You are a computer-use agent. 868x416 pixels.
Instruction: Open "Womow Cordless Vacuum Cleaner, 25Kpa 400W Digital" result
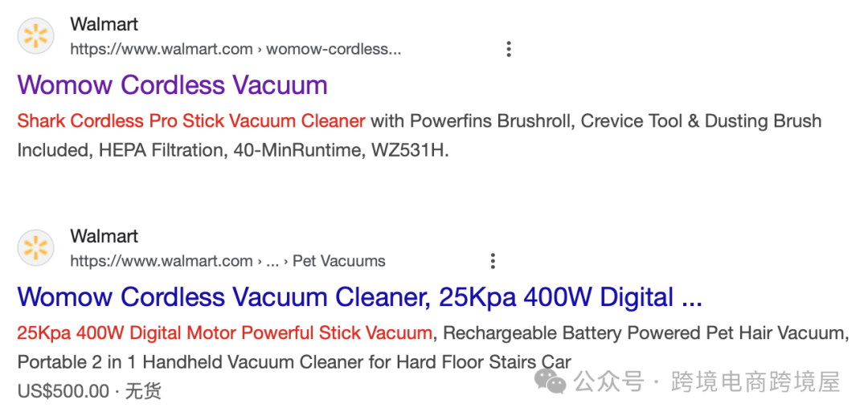[x=359, y=297]
